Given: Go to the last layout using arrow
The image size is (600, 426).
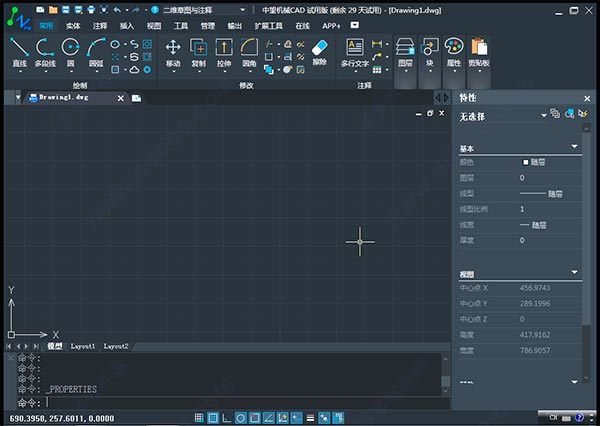Looking at the screenshot, I should coord(36,346).
